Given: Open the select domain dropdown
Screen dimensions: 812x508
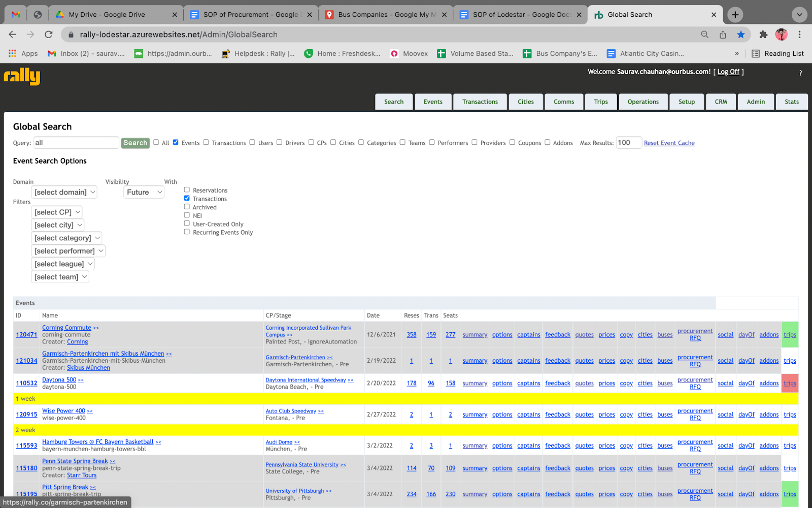Looking at the screenshot, I should click(64, 192).
